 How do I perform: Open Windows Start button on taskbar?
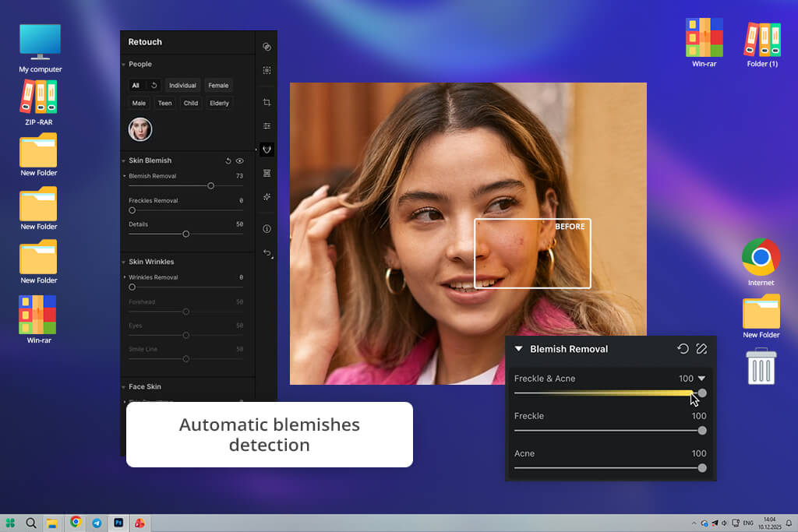pos(10,523)
